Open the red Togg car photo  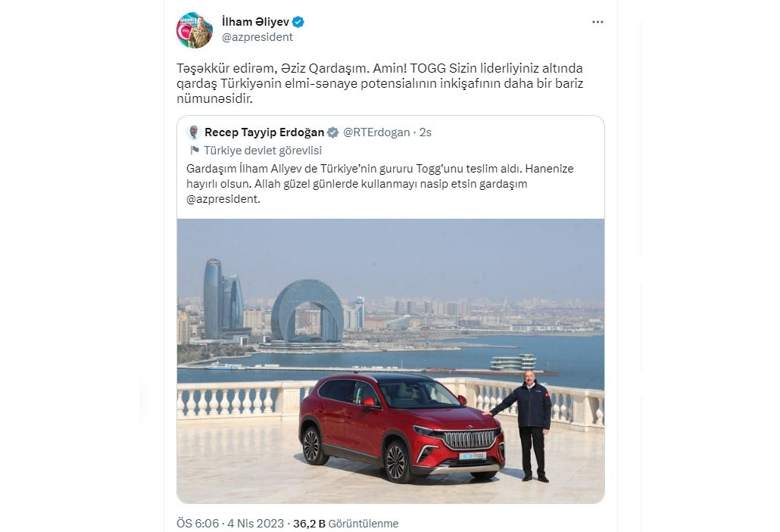coord(391,361)
